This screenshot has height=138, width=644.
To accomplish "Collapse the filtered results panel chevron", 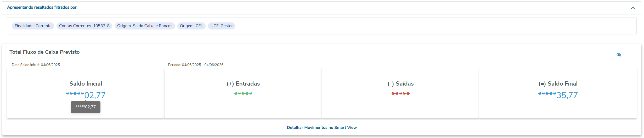I will click(x=633, y=8).
